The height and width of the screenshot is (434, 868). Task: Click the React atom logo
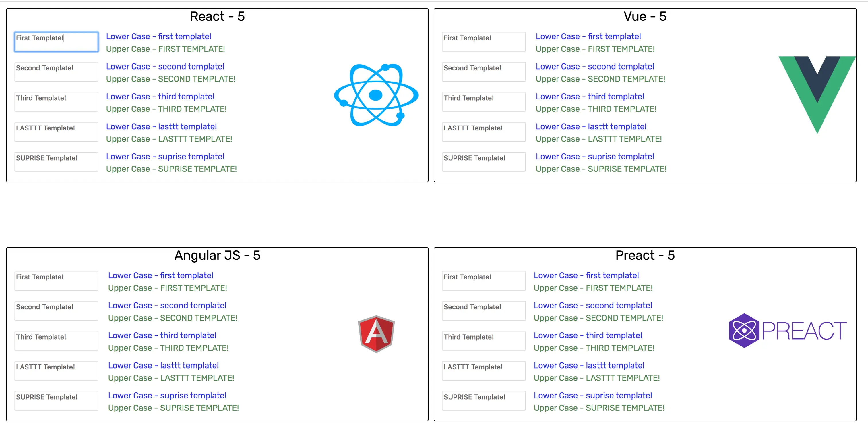tap(376, 95)
